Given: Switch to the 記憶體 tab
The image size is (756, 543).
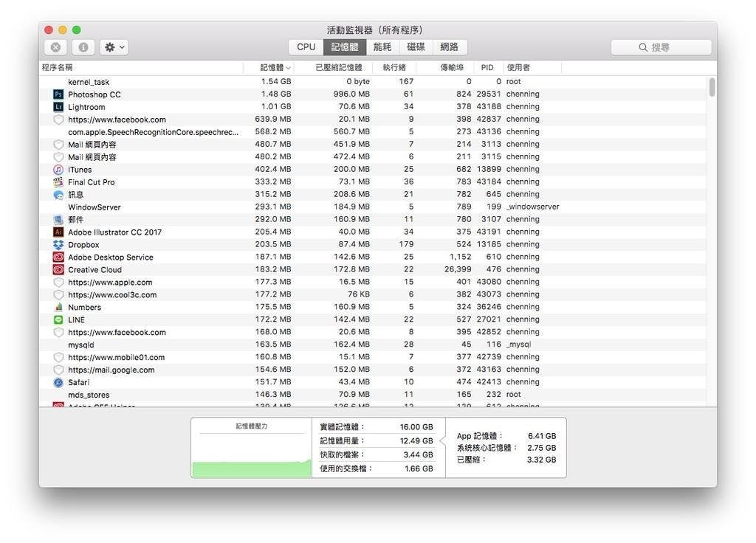Looking at the screenshot, I should [x=345, y=46].
